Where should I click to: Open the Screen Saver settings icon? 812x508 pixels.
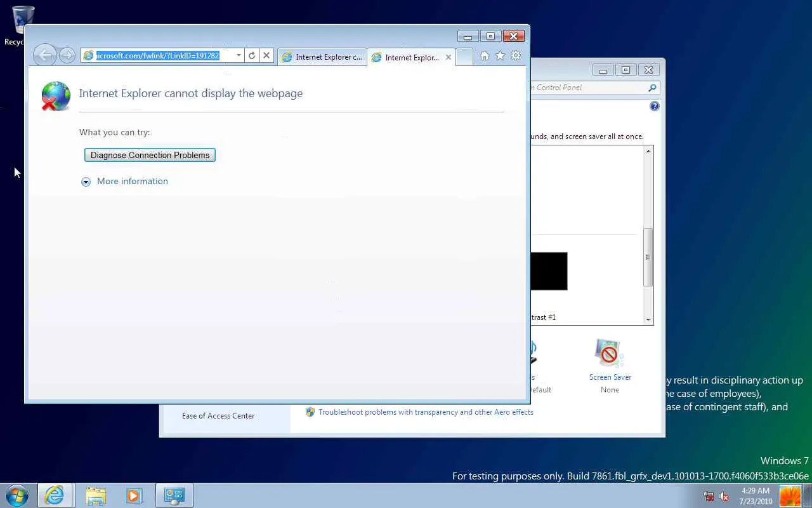[608, 353]
